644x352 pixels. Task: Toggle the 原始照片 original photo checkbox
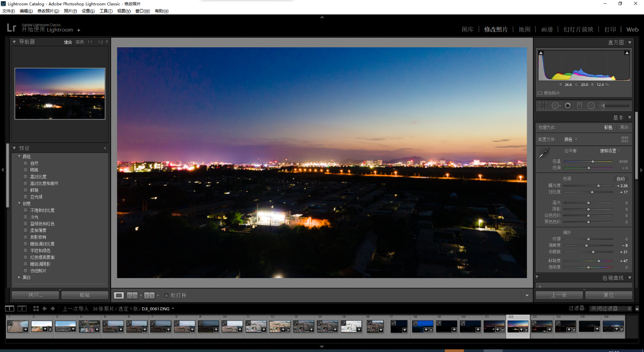point(540,93)
